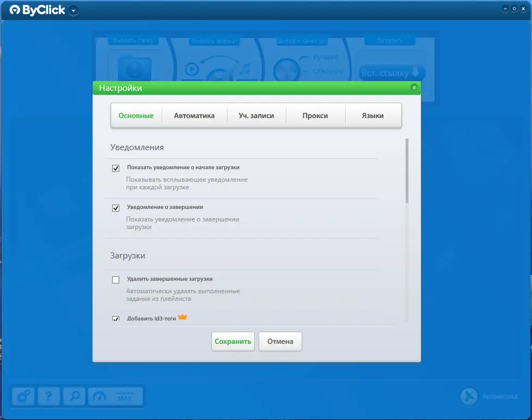Switch to the Основные tab
The image size is (532, 420).
pos(136,115)
